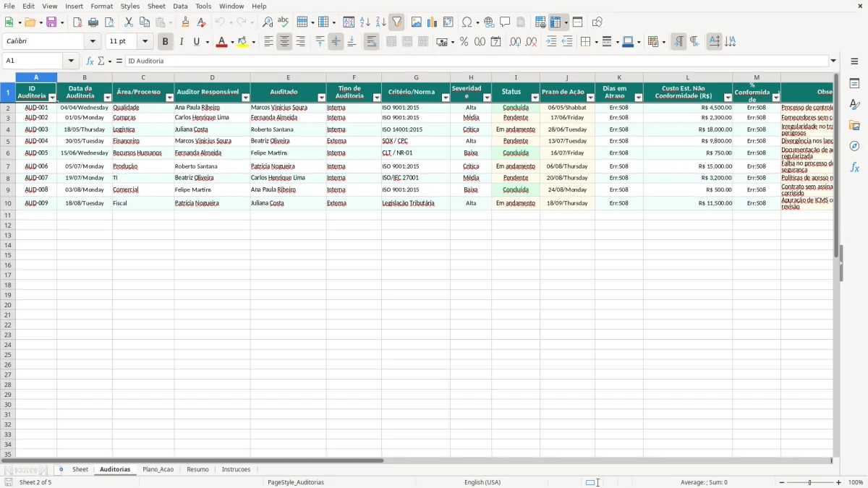
Task: Expand the Name Box dropdown
Action: pos(71,61)
